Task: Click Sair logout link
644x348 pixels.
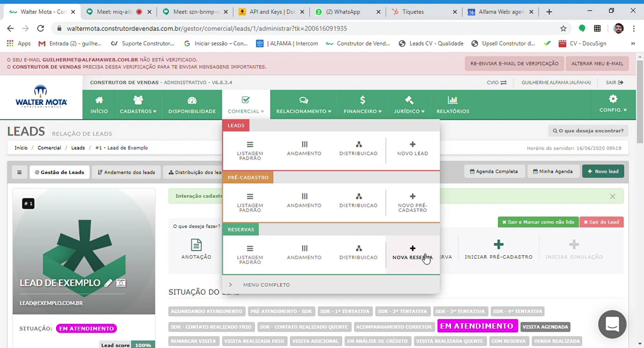Action: [x=615, y=82]
